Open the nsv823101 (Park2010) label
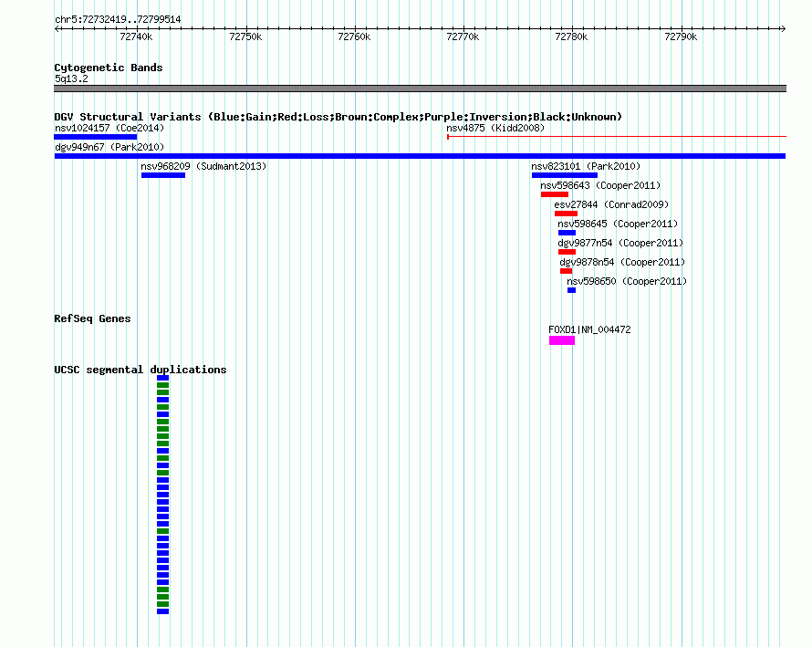 tap(586, 166)
